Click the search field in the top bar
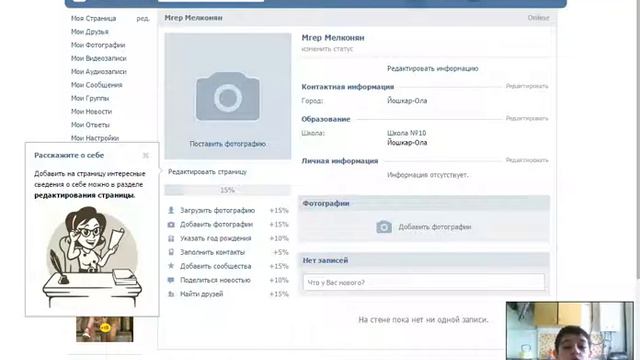Image resolution: width=640 pixels, height=360 pixels. tap(211, 1)
